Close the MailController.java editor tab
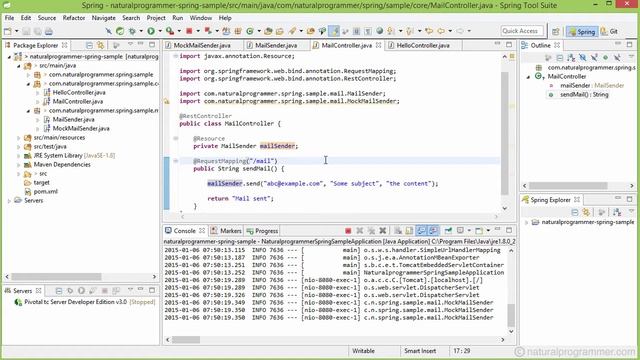 point(378,45)
